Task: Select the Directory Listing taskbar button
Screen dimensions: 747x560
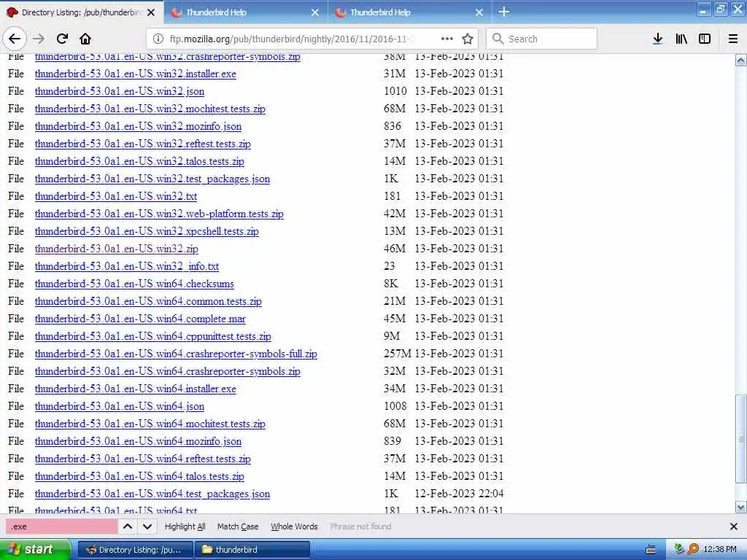Action: tap(135, 550)
